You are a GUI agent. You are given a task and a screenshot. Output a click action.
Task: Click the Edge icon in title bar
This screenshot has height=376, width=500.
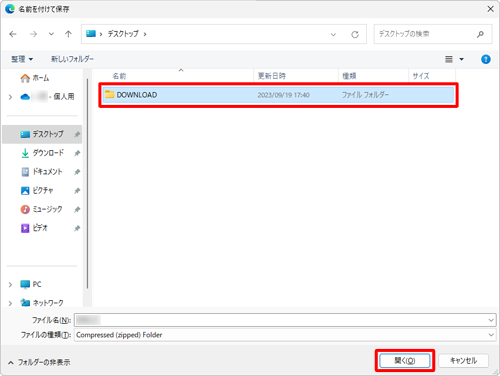10,9
